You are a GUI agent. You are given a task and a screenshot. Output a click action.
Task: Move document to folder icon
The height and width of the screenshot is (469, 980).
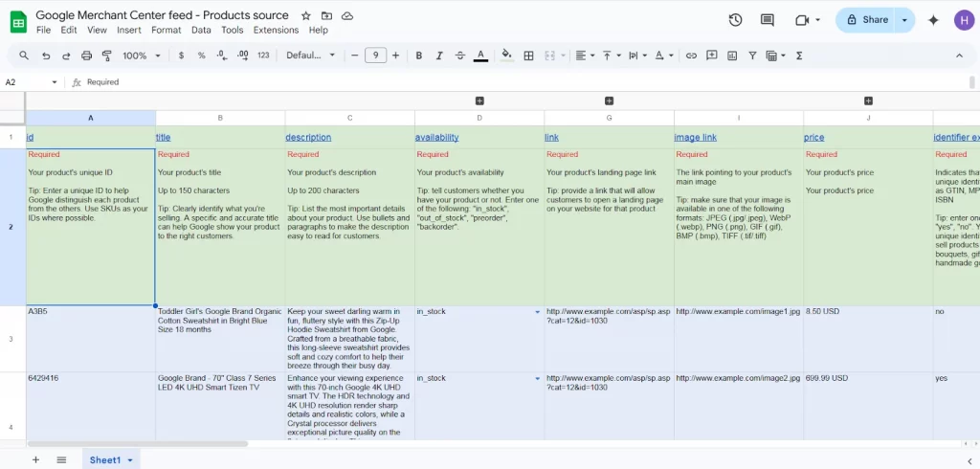[x=327, y=15]
